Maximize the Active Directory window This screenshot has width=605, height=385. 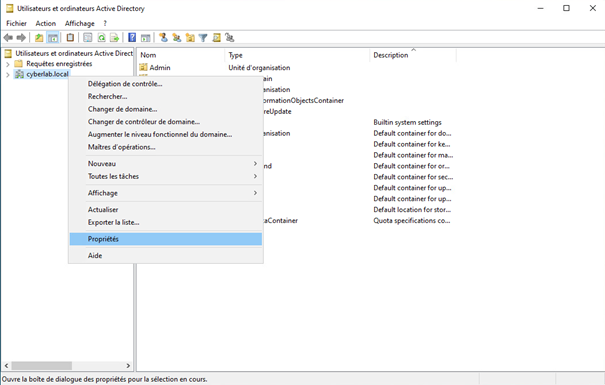click(566, 8)
